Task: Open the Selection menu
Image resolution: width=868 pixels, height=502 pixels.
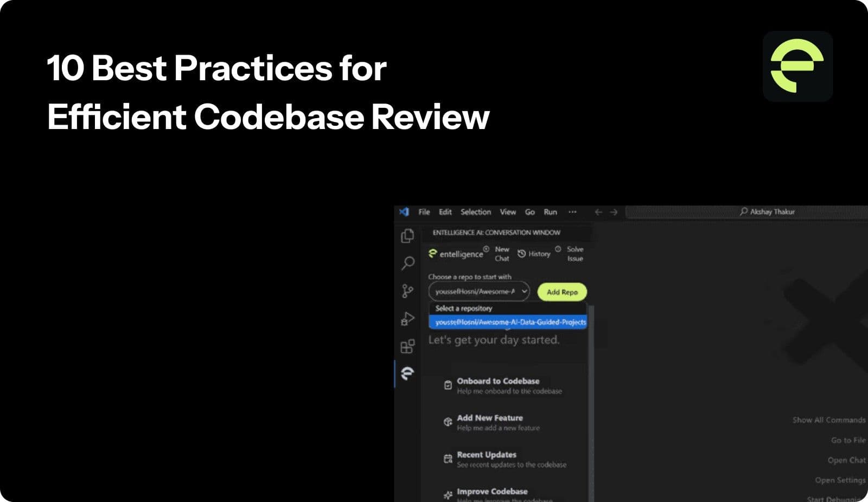Action: 476,212
